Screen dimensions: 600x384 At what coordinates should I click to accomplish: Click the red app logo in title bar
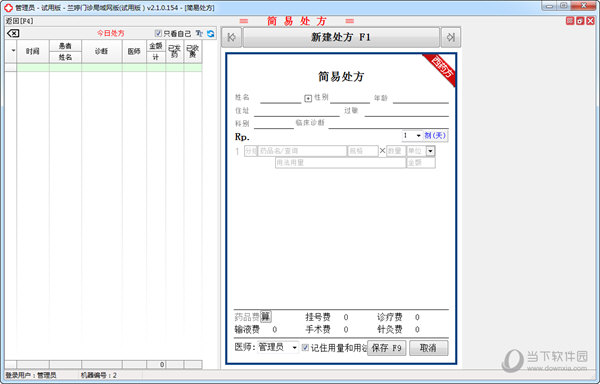[x=8, y=7]
